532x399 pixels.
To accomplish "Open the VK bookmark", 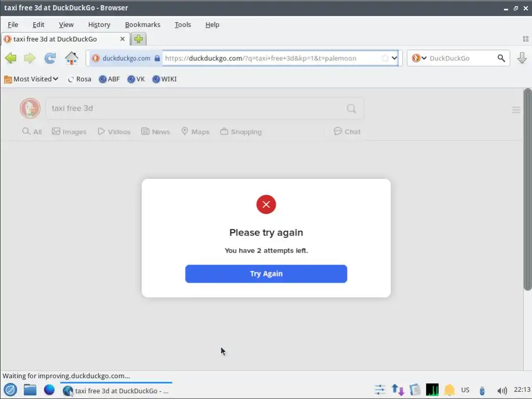I will click(x=136, y=79).
